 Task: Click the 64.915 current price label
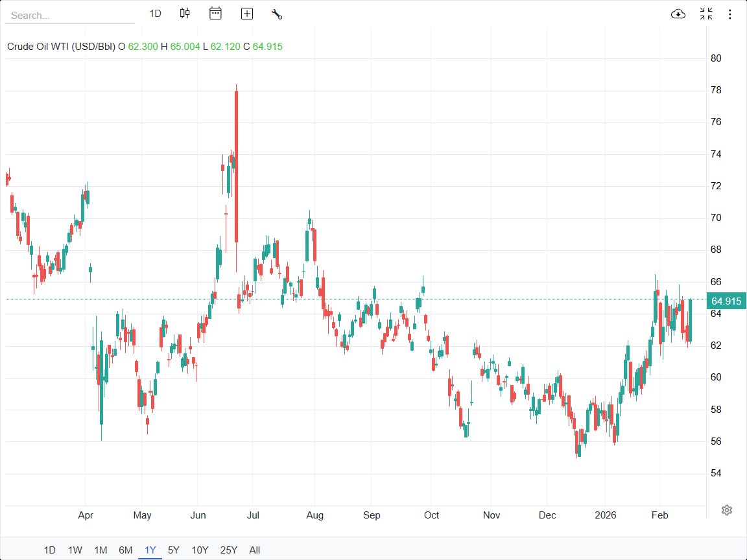[x=726, y=301]
